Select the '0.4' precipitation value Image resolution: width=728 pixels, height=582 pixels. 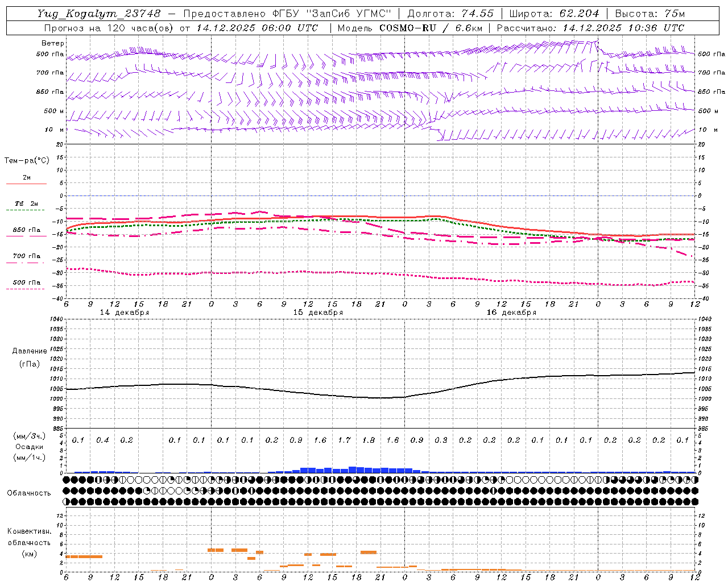coord(102,440)
